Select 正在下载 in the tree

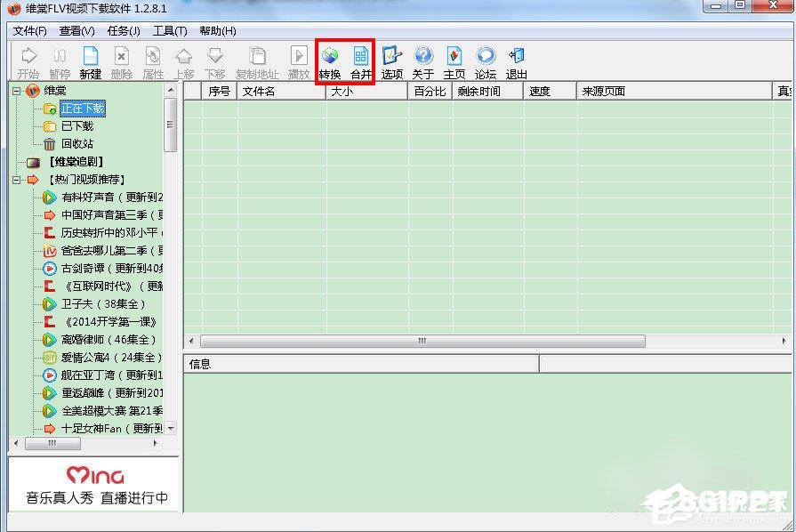pyautogui.click(x=82, y=109)
